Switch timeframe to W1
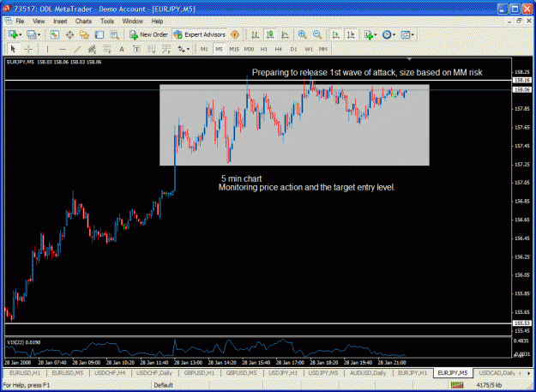The width and height of the screenshot is (536, 392). (309, 49)
